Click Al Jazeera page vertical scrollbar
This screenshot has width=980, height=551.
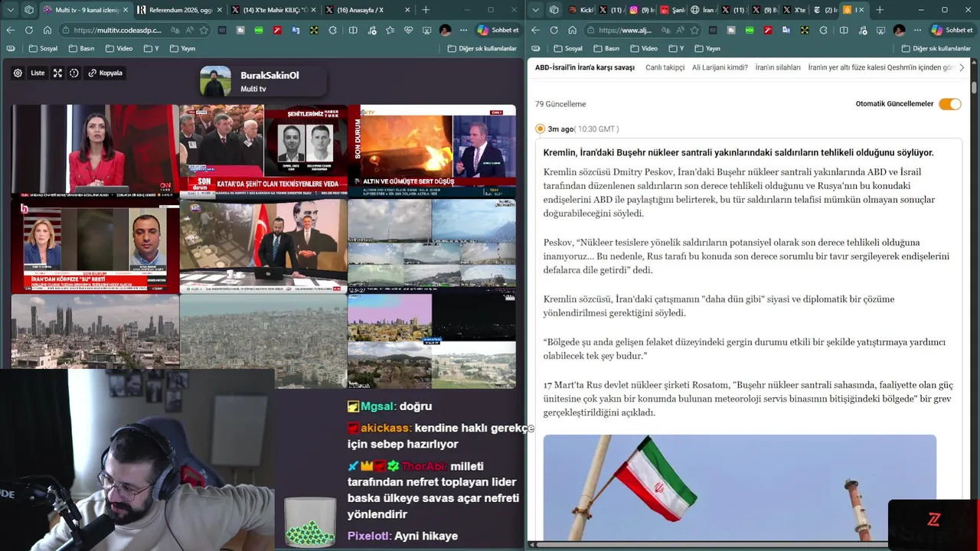[974, 86]
